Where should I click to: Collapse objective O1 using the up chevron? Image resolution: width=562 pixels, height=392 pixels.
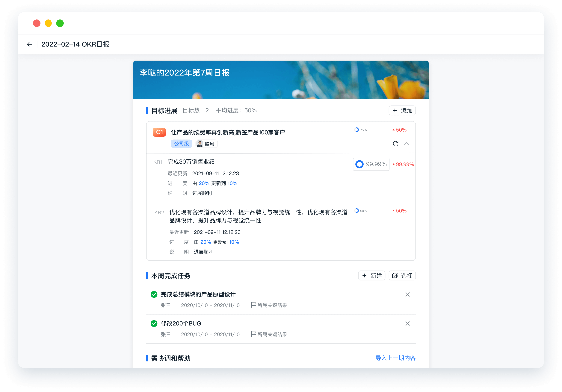point(406,144)
